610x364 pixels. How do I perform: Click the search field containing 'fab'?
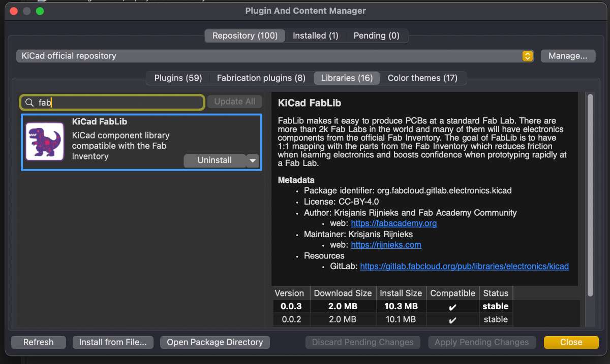point(119,103)
